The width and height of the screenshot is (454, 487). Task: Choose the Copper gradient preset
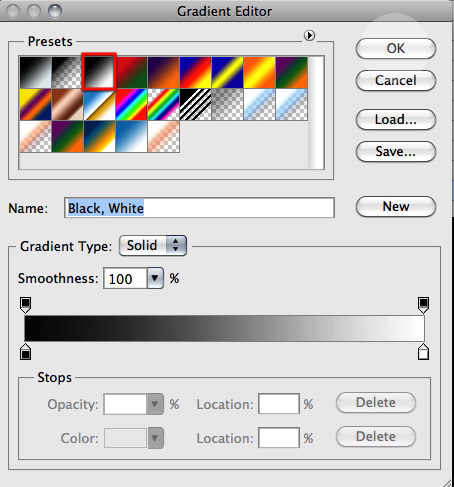67,105
